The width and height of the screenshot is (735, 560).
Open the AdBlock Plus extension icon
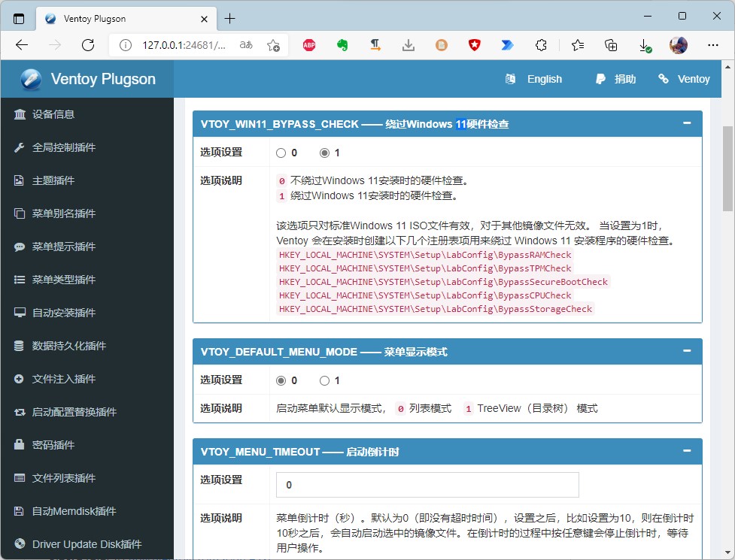point(309,45)
